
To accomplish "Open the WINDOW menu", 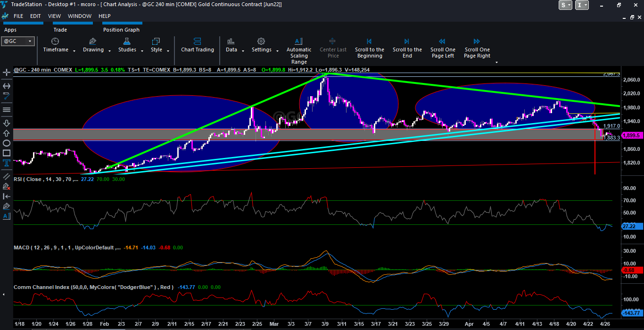I will [80, 16].
